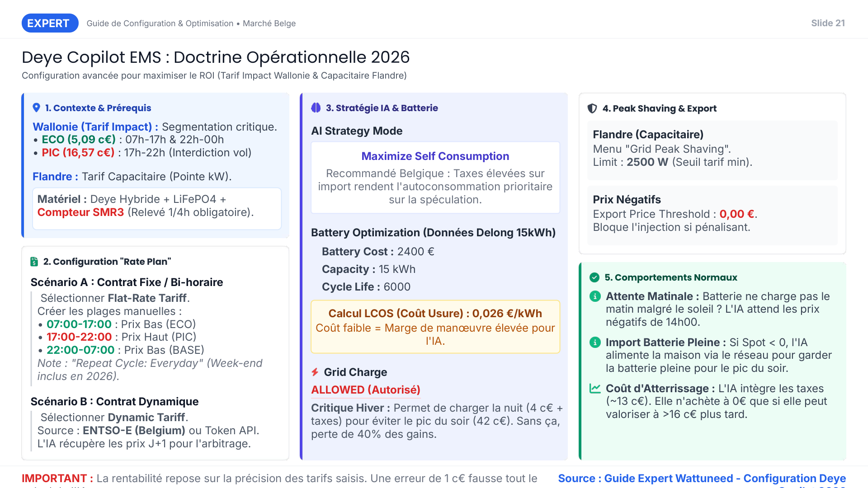Select the shield icon beside Peak Shaving & Export
This screenshot has height=488, width=868.
(x=592, y=108)
